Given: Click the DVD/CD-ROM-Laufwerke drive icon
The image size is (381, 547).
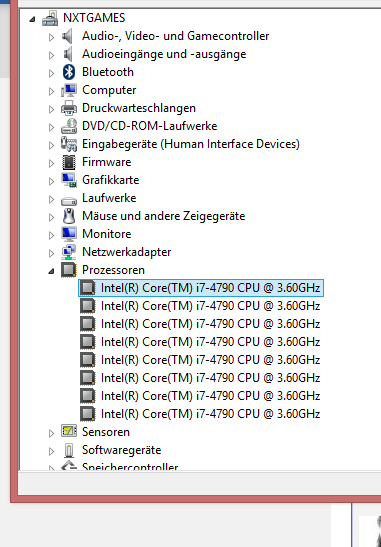Looking at the screenshot, I should coord(69,126).
